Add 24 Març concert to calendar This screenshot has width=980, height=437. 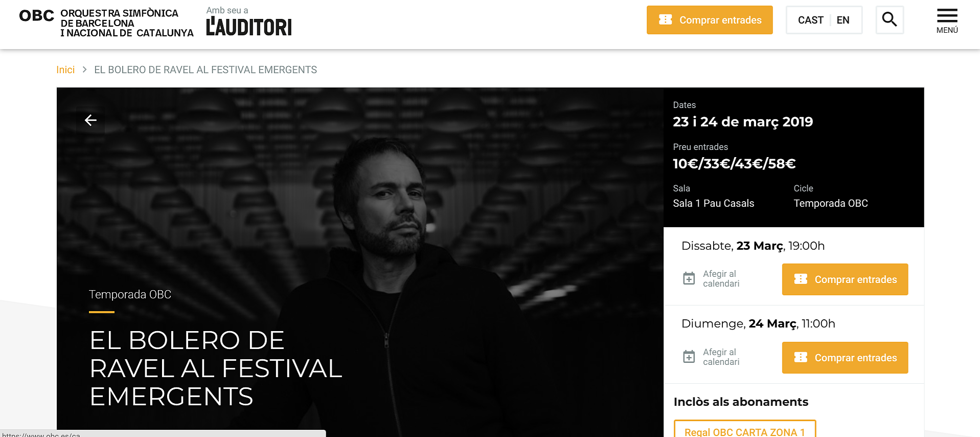[721, 357]
